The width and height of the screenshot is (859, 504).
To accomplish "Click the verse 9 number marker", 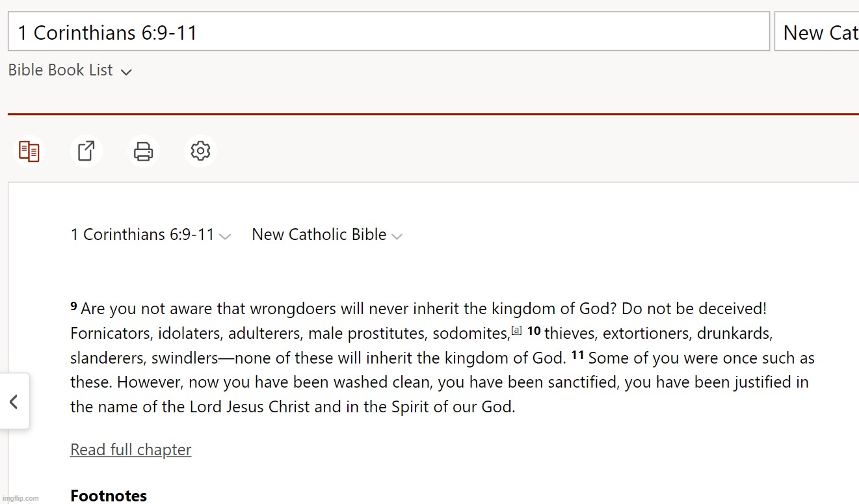I will tap(73, 306).
